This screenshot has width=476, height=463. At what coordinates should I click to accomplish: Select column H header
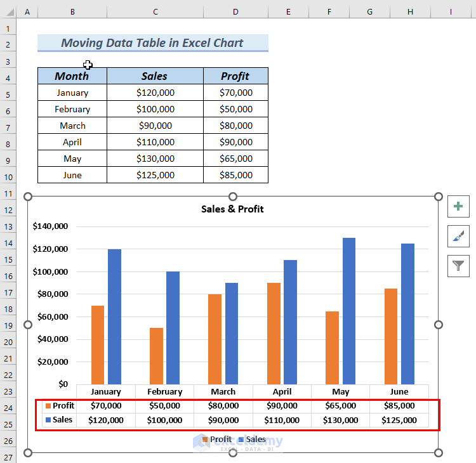pos(410,11)
